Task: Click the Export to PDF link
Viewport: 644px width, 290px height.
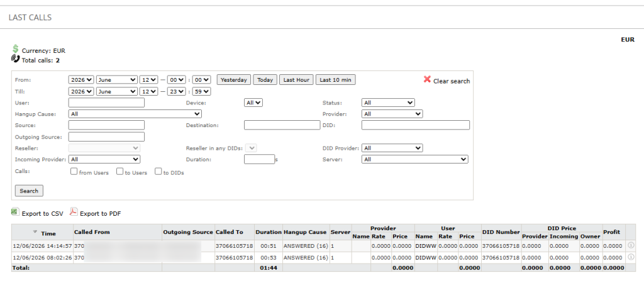Action: [x=101, y=214]
